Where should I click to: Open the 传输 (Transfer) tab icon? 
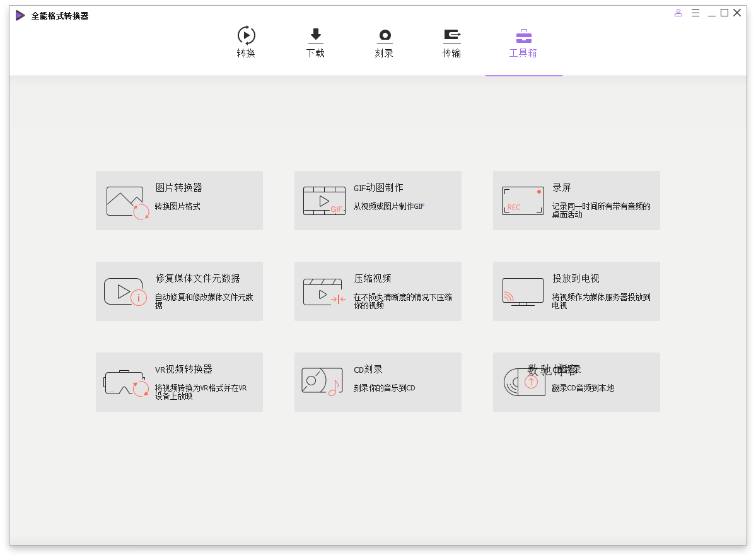(x=451, y=36)
